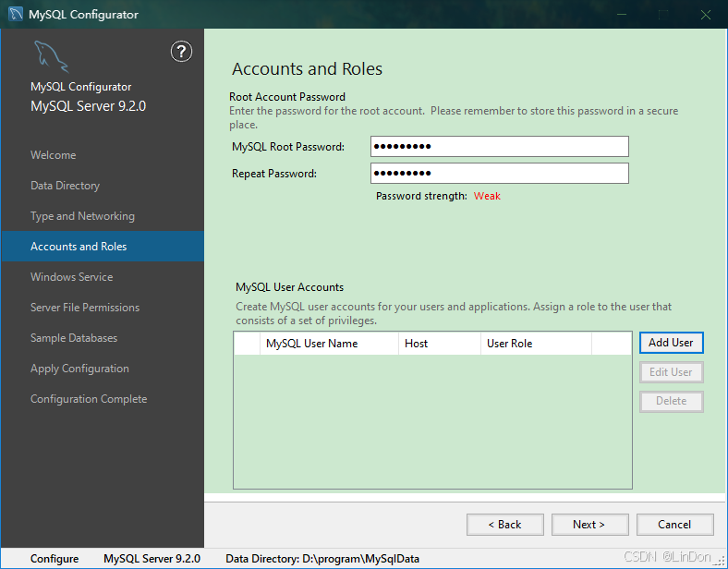Select the Apply Configuration step
728x569 pixels.
[79, 369]
